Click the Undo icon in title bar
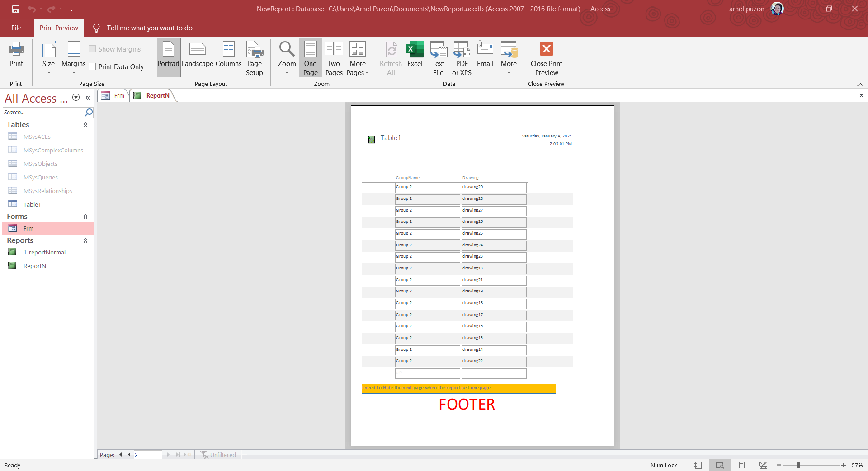 (31, 9)
